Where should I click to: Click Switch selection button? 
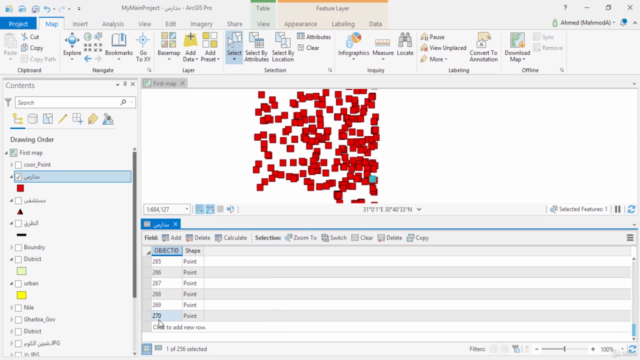(334, 238)
